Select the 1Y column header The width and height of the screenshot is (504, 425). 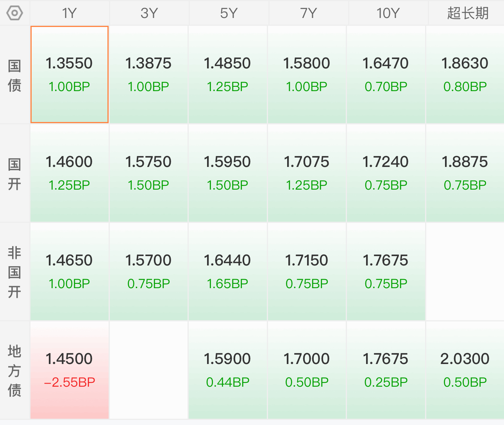pyautogui.click(x=70, y=13)
